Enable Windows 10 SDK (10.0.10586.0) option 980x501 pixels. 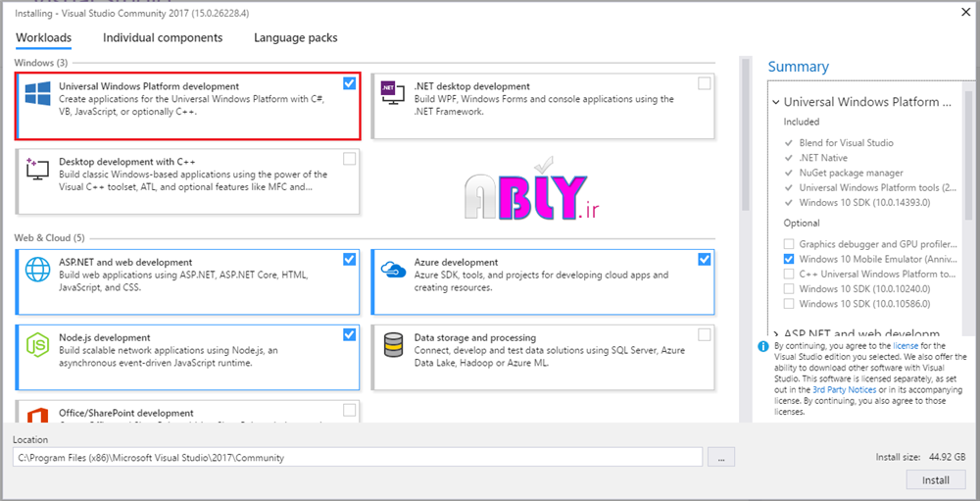[x=789, y=304]
